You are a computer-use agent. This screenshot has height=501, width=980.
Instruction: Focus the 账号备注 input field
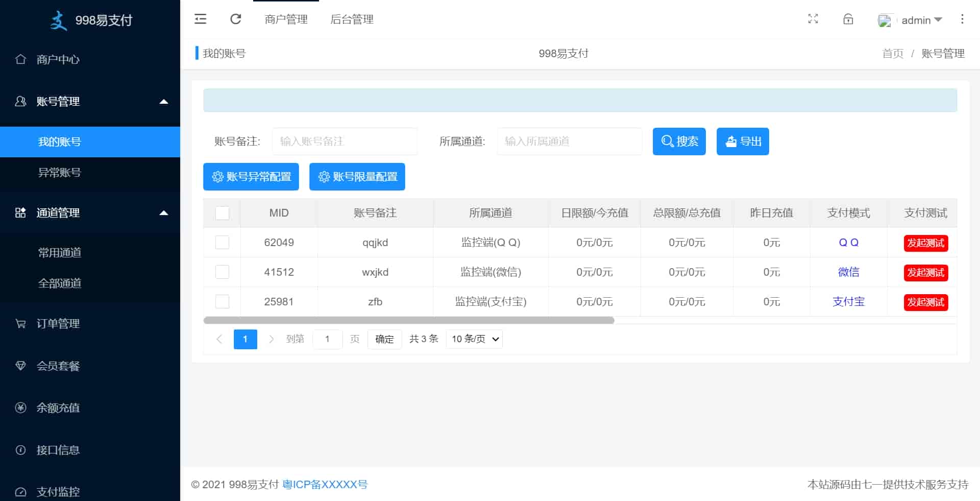[345, 141]
